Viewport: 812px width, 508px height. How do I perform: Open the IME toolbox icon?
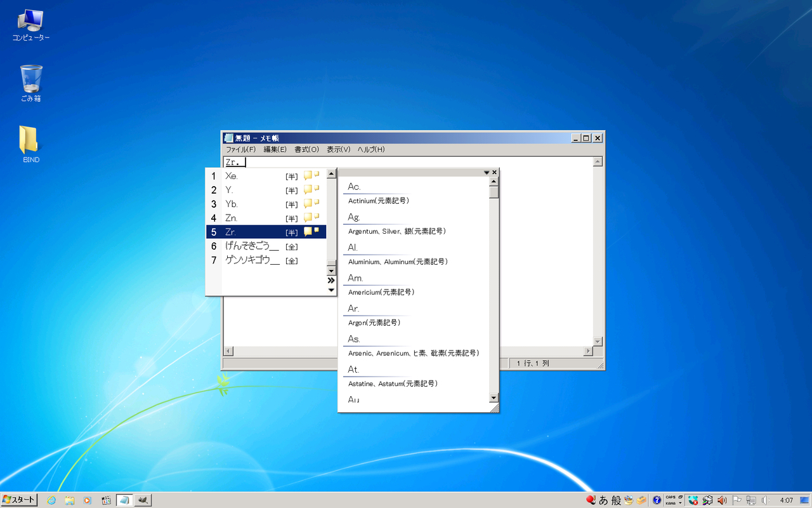pyautogui.click(x=642, y=500)
